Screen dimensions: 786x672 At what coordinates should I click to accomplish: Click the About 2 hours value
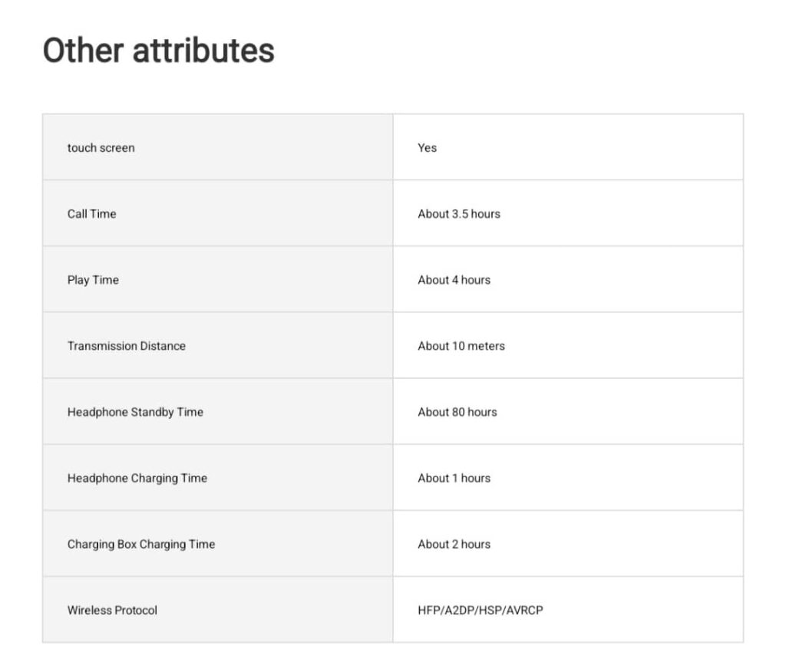[x=454, y=544]
